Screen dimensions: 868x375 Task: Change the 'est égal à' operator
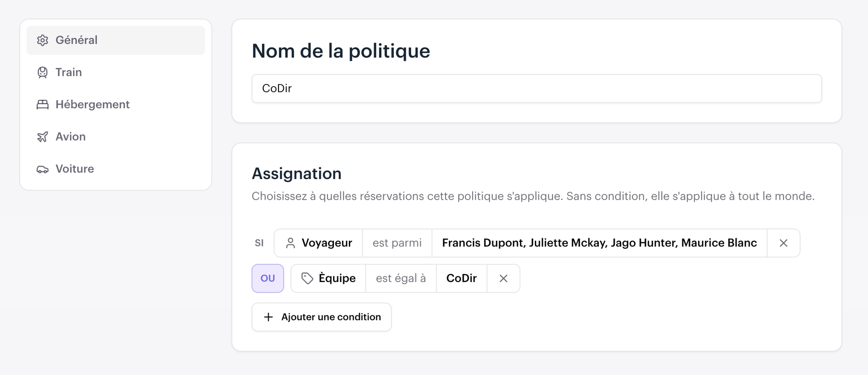[x=401, y=279]
